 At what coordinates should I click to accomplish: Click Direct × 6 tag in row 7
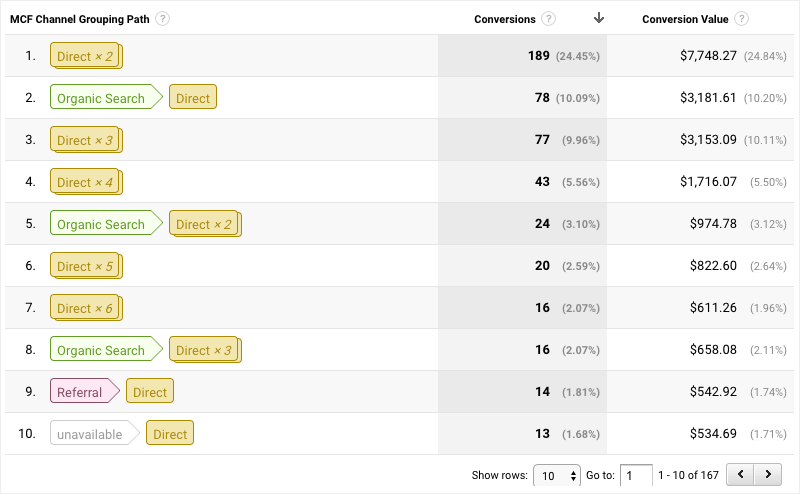coord(86,308)
